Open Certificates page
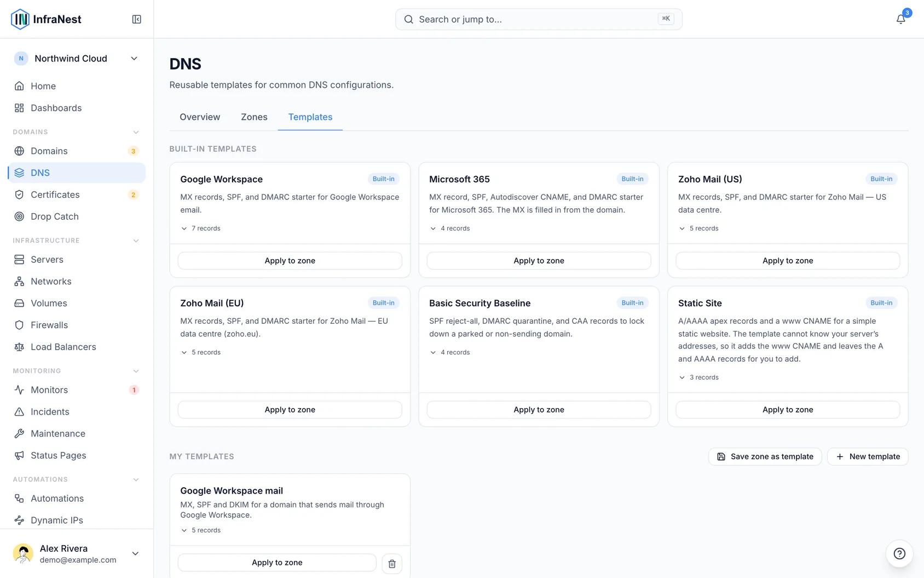 (77, 194)
